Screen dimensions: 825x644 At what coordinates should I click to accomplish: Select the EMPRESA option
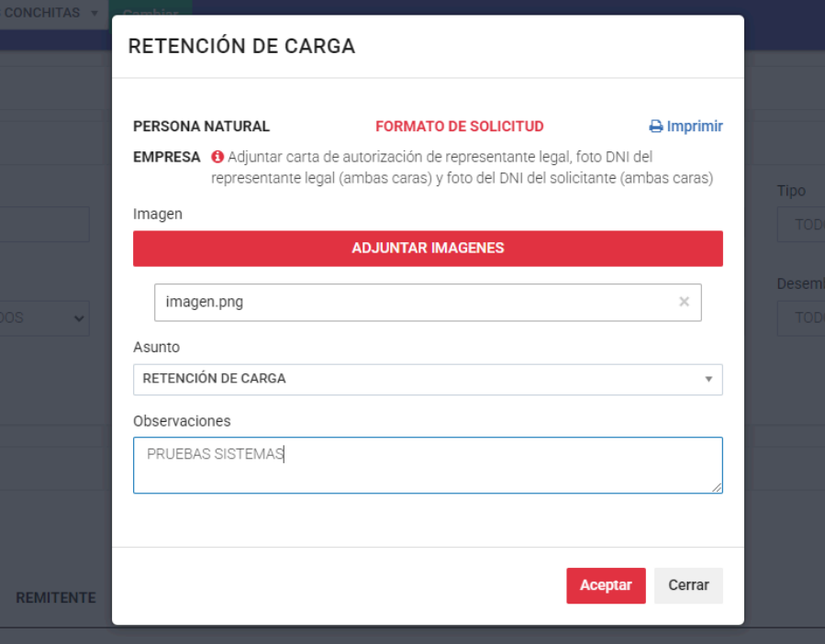pos(166,157)
